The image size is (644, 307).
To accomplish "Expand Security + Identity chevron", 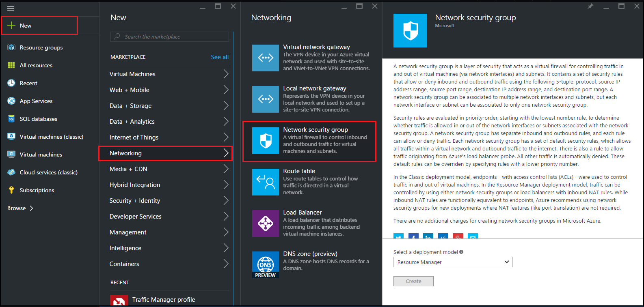I will [226, 200].
